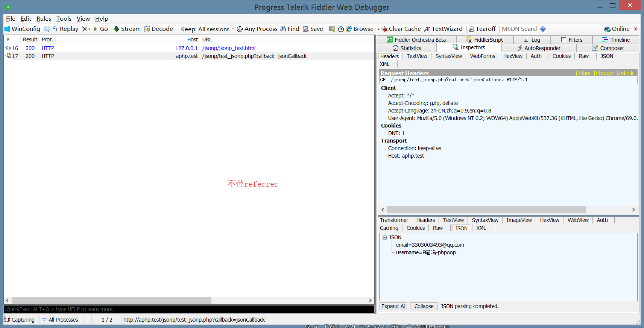Click the timer stopwatch icon

click(x=341, y=29)
